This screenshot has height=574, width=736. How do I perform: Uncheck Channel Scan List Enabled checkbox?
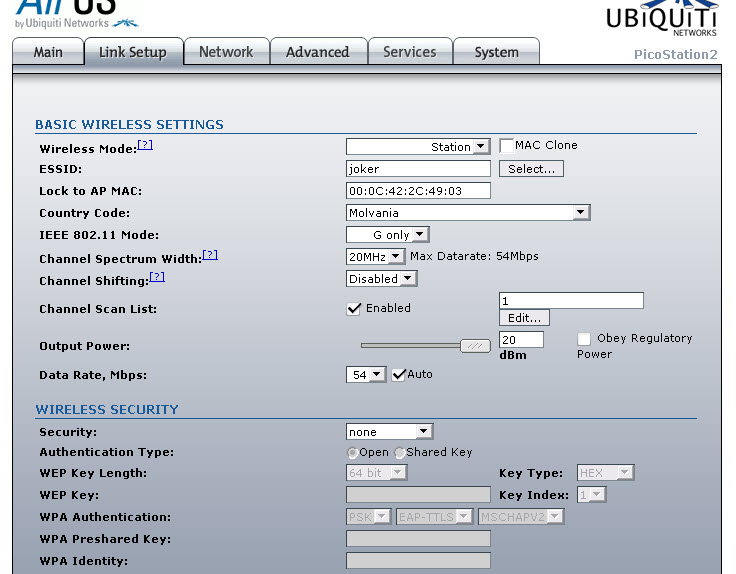tap(353, 308)
